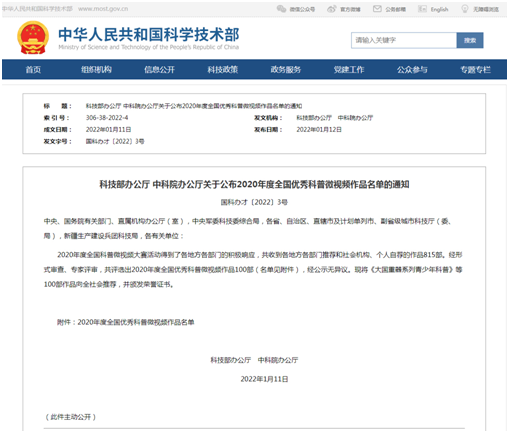Open 信息公开 in the navigation bar
This screenshot has width=509, height=433.
coord(159,69)
